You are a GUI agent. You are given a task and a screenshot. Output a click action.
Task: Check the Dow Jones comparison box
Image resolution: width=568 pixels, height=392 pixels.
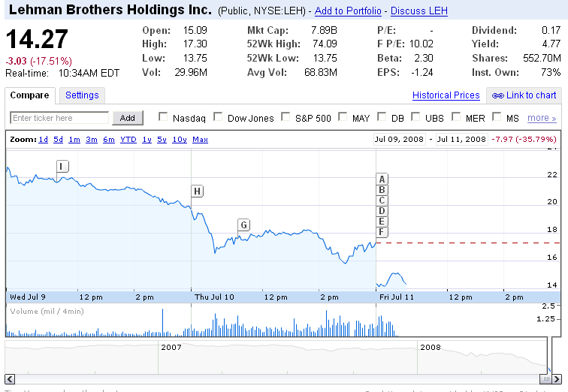pos(218,117)
